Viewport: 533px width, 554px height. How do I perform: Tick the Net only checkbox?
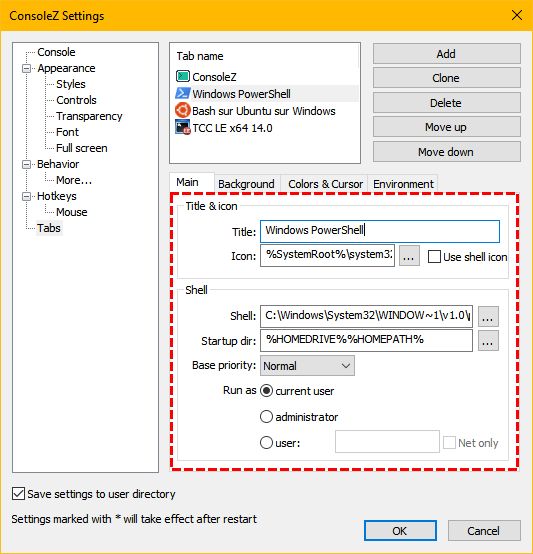449,442
